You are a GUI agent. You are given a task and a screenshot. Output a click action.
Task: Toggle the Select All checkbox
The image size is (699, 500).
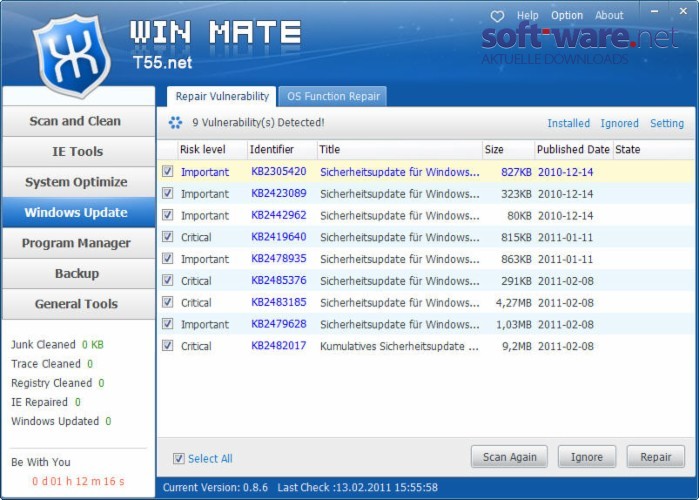[x=179, y=458]
